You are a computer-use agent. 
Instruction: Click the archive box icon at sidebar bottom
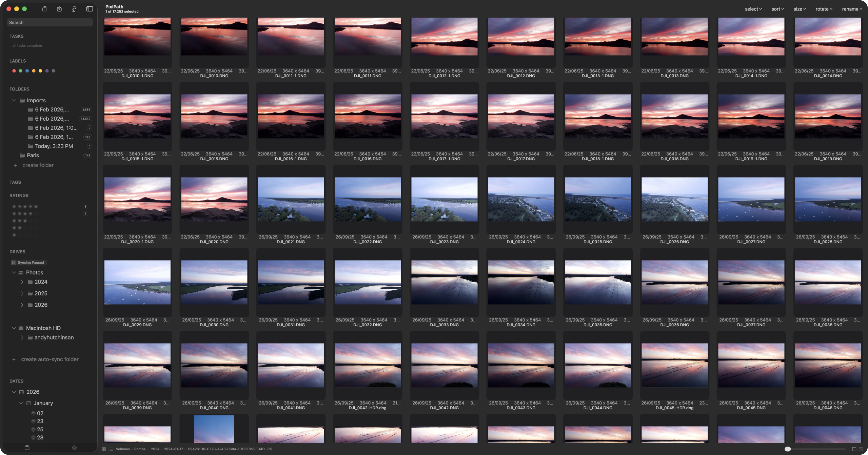tap(27, 448)
